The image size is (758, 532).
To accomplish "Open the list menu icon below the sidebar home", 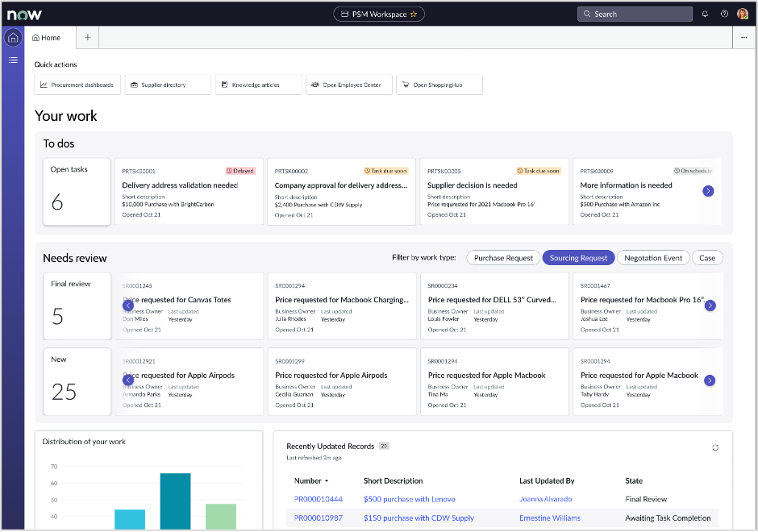I will point(12,59).
